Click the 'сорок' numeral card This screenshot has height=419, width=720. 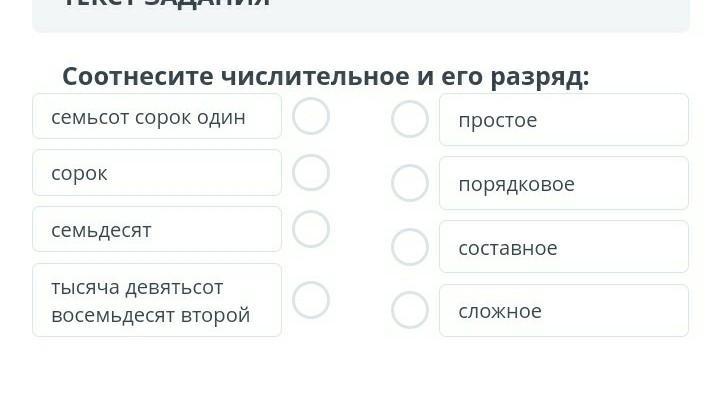tap(157, 173)
